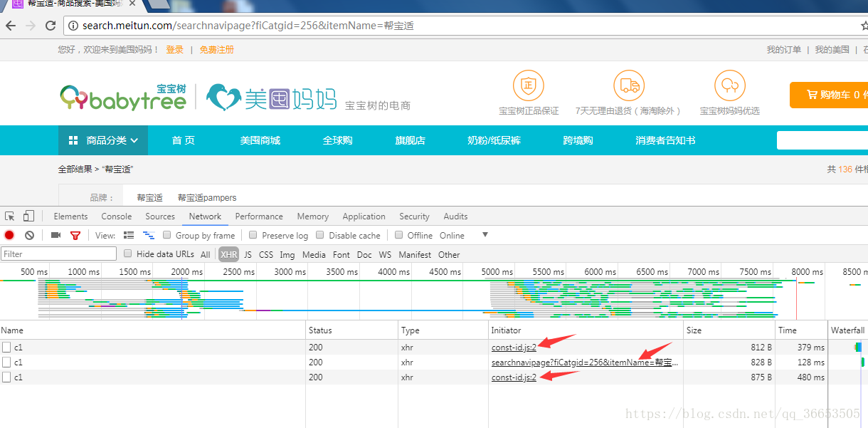Filter requests by Manifest type
The height and width of the screenshot is (428, 868).
point(415,254)
